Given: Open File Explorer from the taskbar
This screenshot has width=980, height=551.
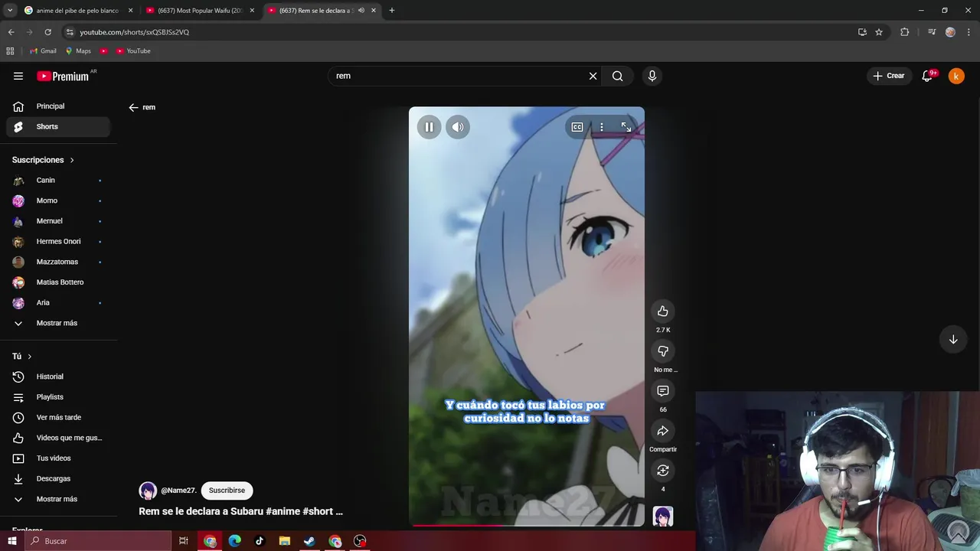Looking at the screenshot, I should point(284,541).
